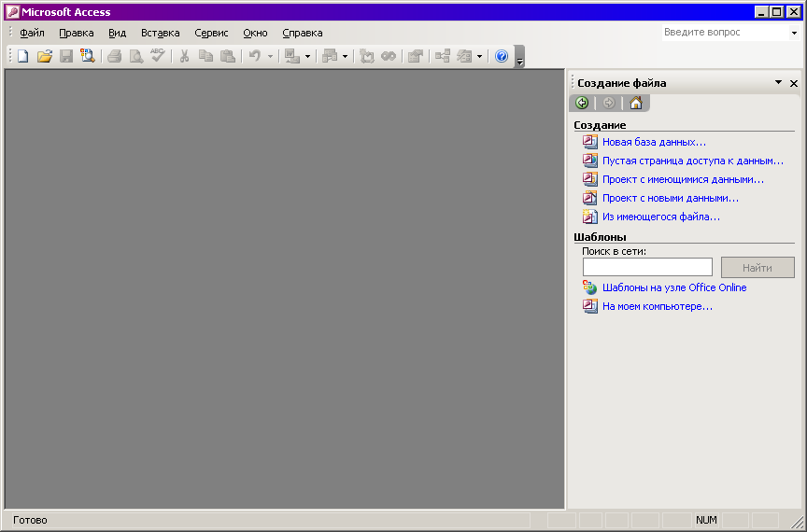
Task: Expand the Undo dropdown arrow
Action: [270, 56]
